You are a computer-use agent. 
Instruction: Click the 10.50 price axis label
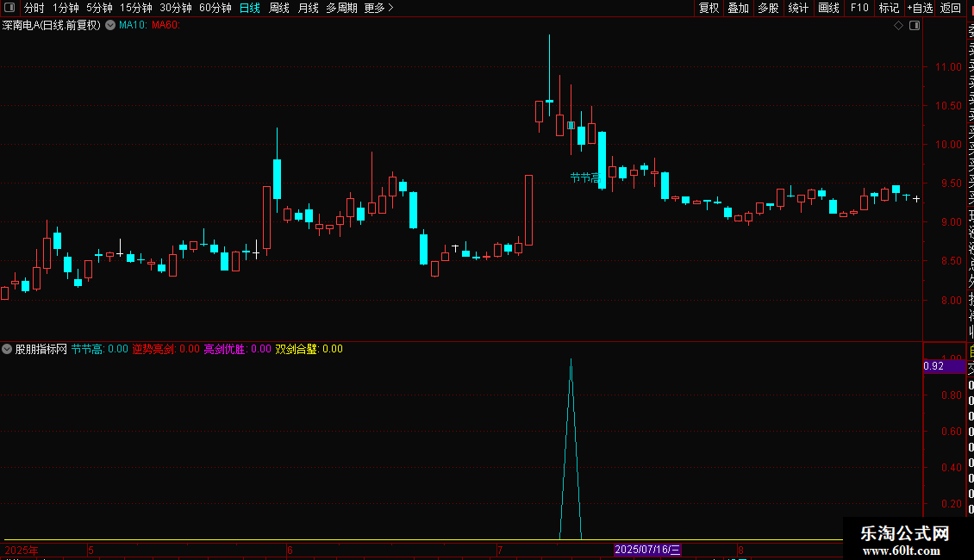pyautogui.click(x=948, y=106)
